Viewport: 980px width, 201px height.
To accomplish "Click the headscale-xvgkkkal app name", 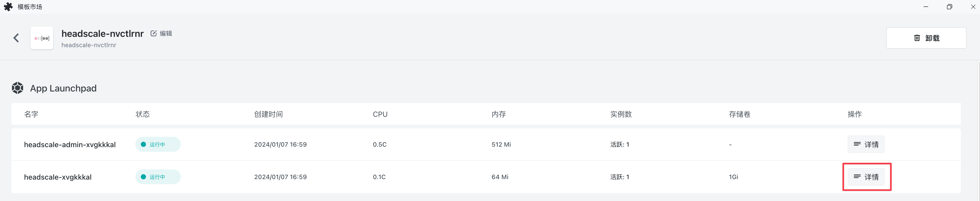I will click(x=58, y=177).
